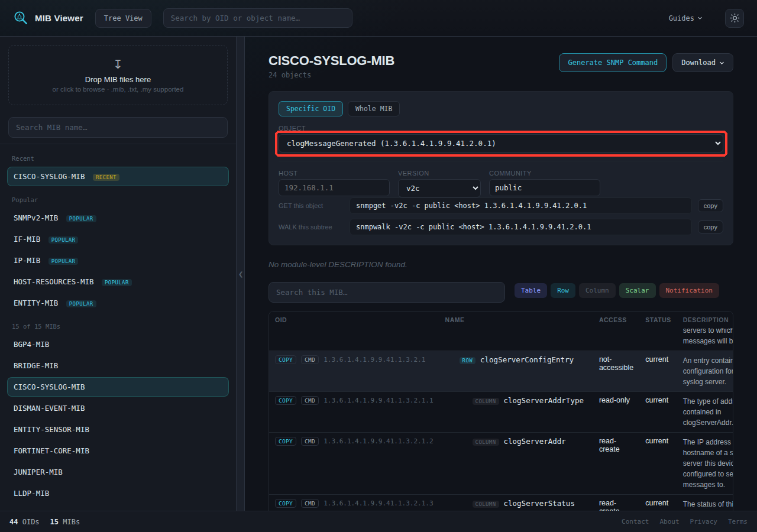Image resolution: width=757 pixels, height=532 pixels.
Task: Click CMD for clogServerAddr row
Action: tap(310, 441)
